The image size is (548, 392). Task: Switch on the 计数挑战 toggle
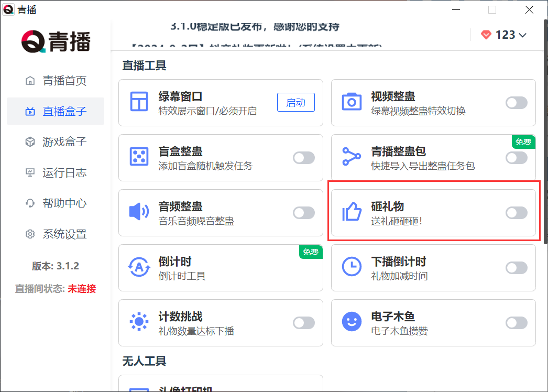[303, 323]
